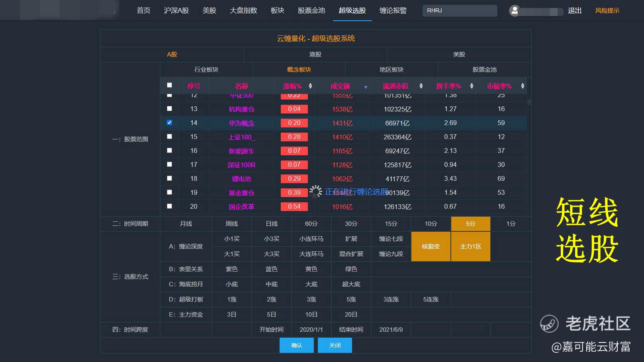Viewport: 644px width, 362px height.
Task: Click the stock code search field
Action: coord(460,11)
